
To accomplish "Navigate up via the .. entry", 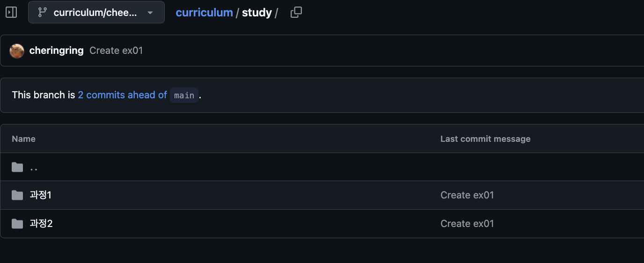I will click(x=34, y=167).
